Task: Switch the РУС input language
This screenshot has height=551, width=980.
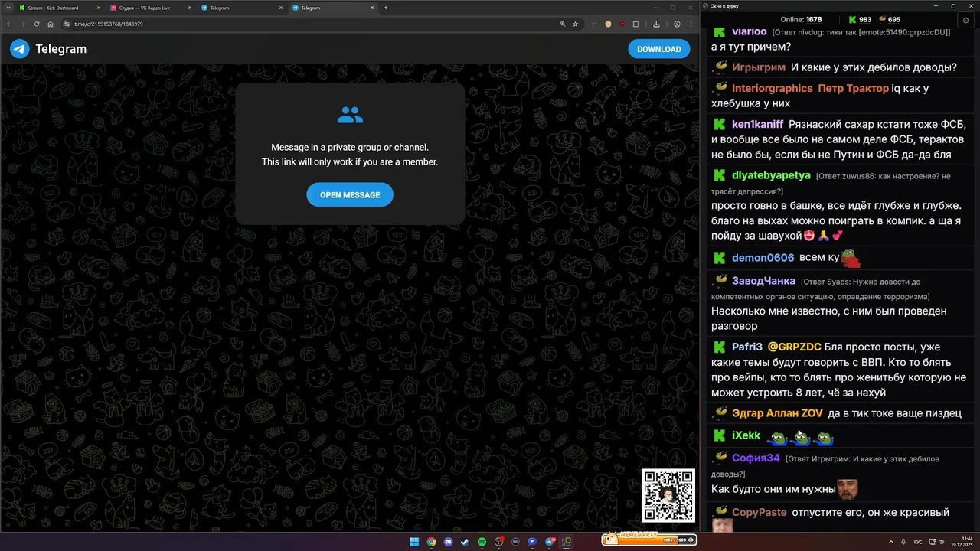Action: point(918,542)
